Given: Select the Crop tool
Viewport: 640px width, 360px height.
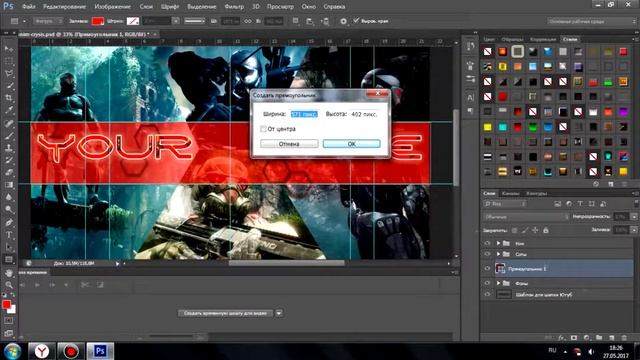Looking at the screenshot, I should click(9, 98).
